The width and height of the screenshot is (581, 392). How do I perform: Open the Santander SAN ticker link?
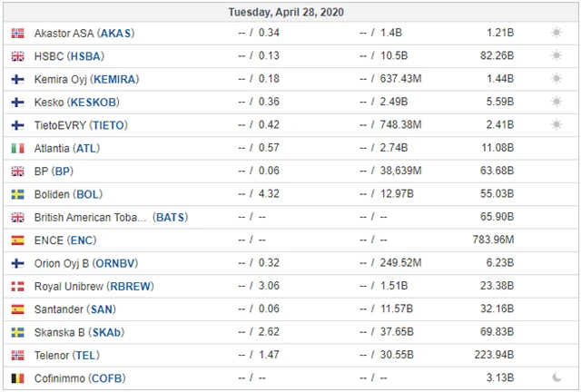103,309
